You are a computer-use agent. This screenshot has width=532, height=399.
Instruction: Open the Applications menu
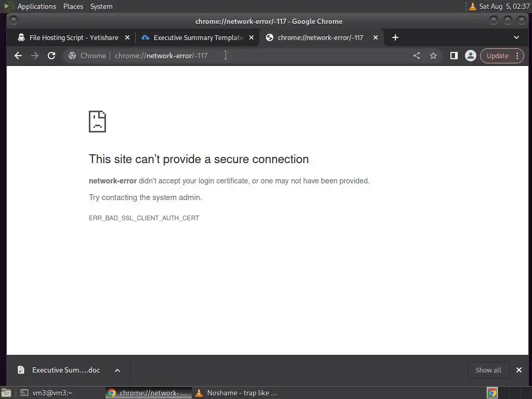point(37,6)
